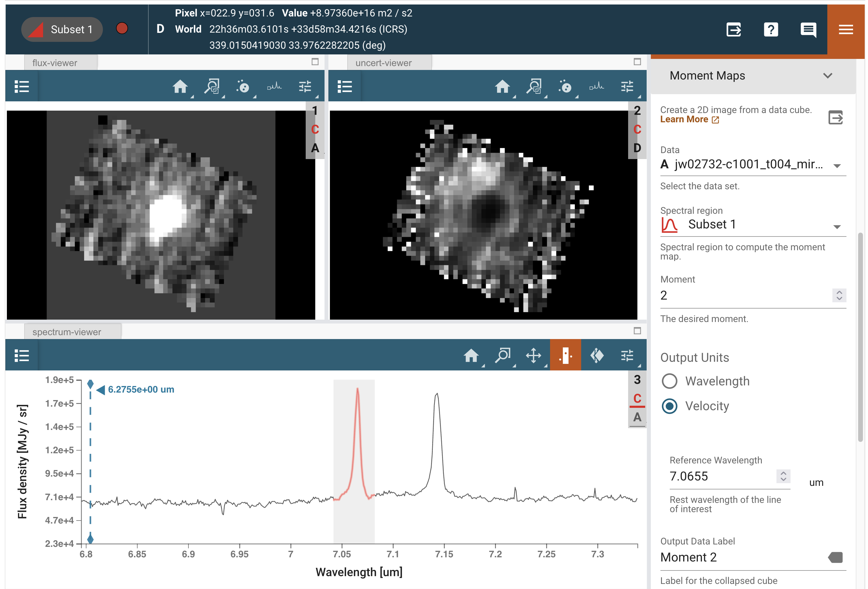Click the hamburger menu icon in orange corner

coord(845,29)
